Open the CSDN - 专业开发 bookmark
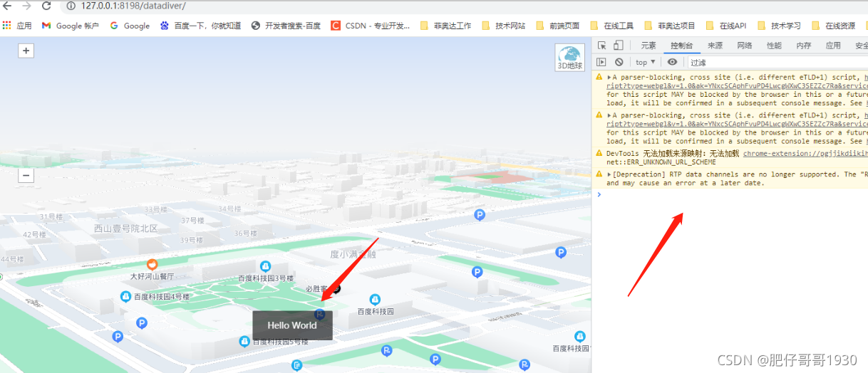The width and height of the screenshot is (868, 373). (371, 26)
